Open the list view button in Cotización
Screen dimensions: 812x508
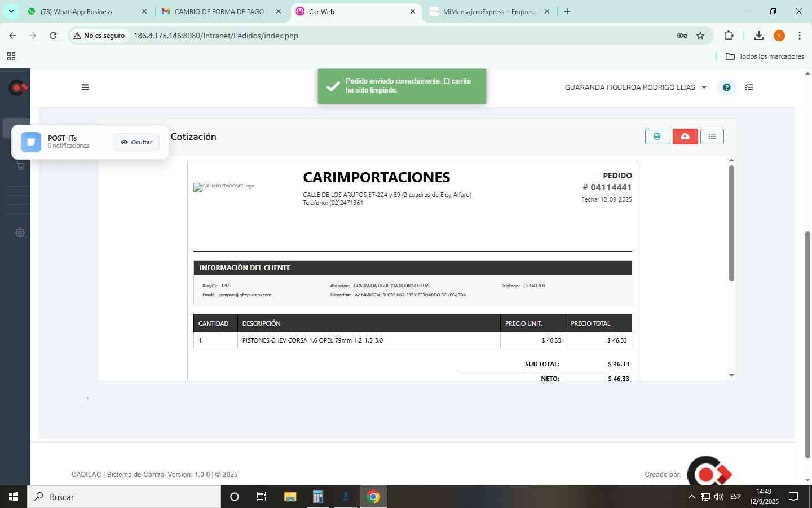(x=712, y=137)
